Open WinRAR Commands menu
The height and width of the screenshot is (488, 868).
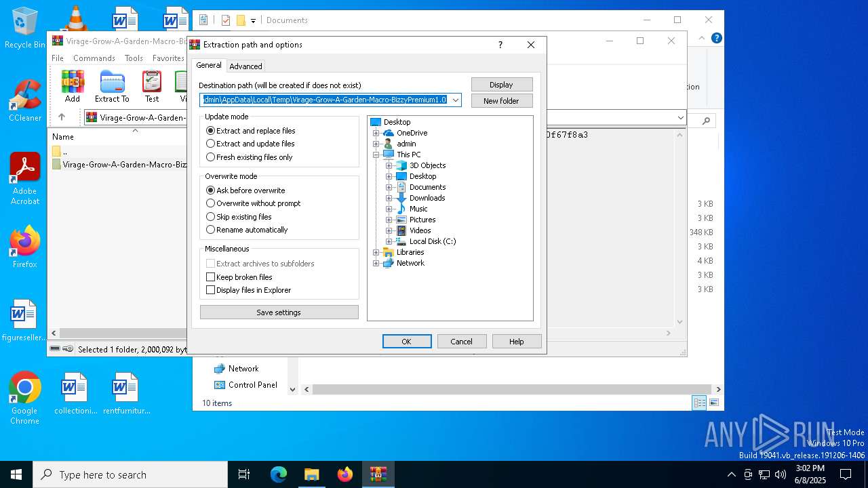94,58
